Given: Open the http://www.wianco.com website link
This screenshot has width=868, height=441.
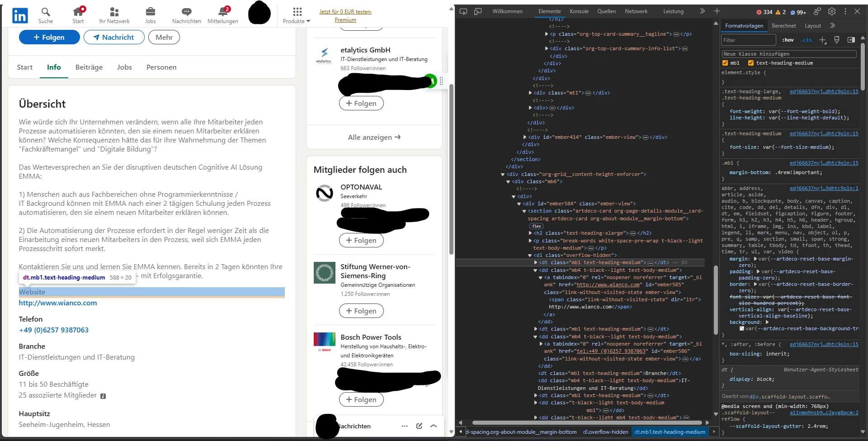Looking at the screenshot, I should pyautogui.click(x=58, y=303).
